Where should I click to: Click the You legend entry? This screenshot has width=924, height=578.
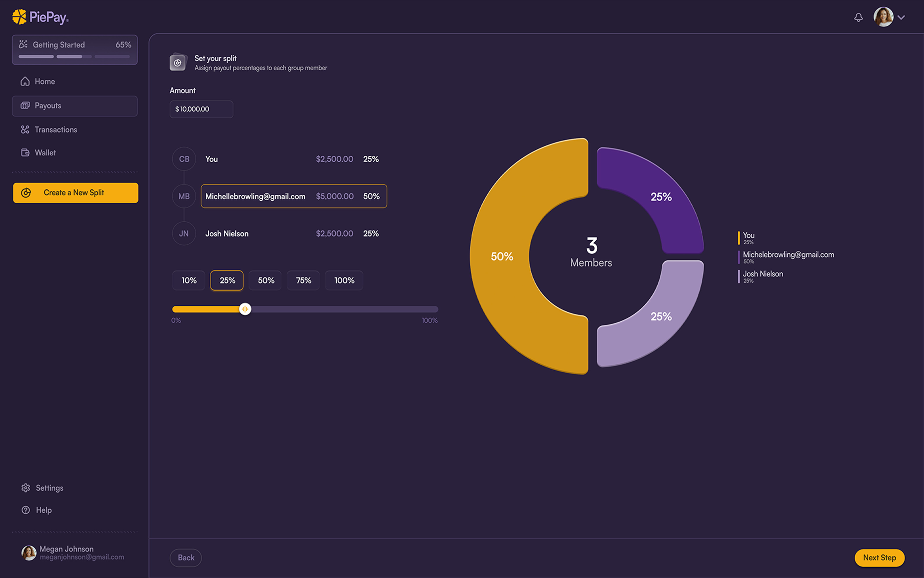(746, 238)
